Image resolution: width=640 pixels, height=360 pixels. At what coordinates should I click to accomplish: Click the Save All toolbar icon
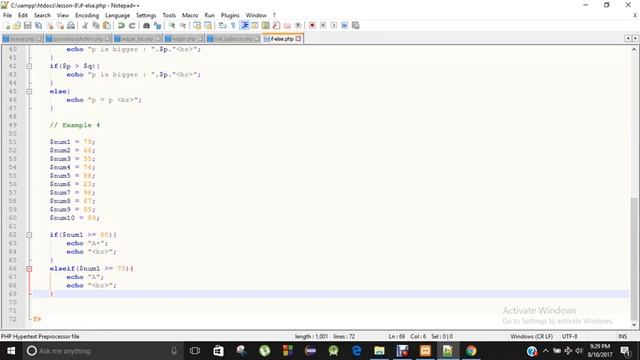point(38,25)
